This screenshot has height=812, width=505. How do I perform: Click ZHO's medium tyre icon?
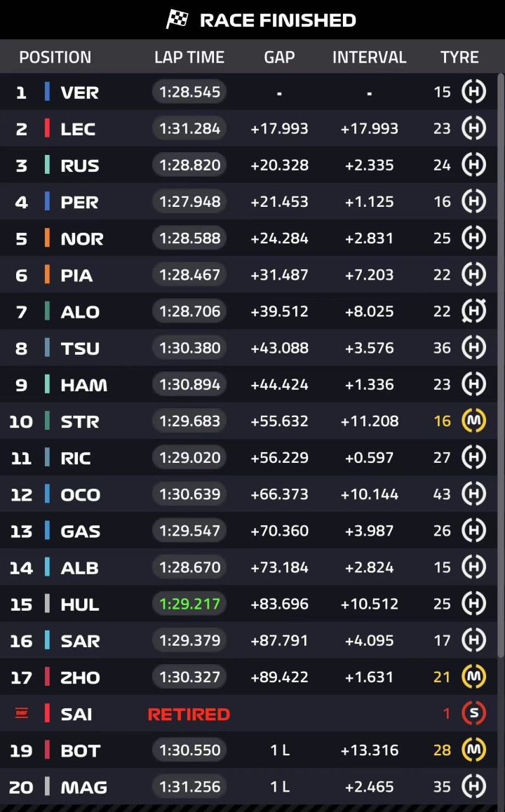tap(473, 677)
